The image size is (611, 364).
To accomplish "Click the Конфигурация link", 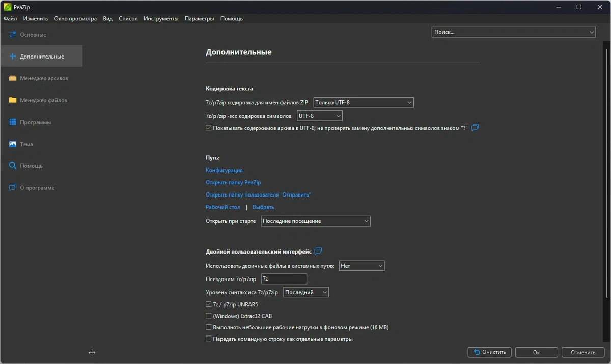I will pos(224,171).
